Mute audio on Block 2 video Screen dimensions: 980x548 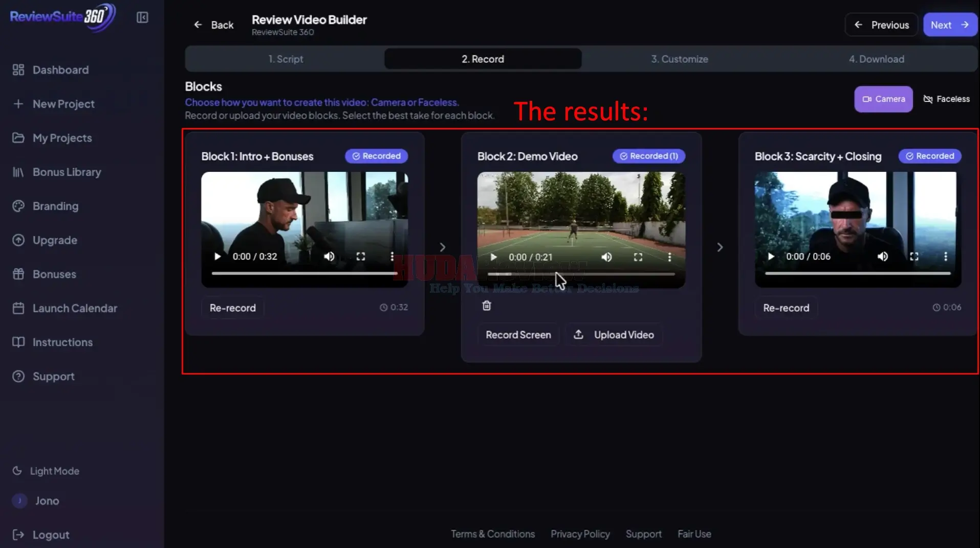click(606, 256)
